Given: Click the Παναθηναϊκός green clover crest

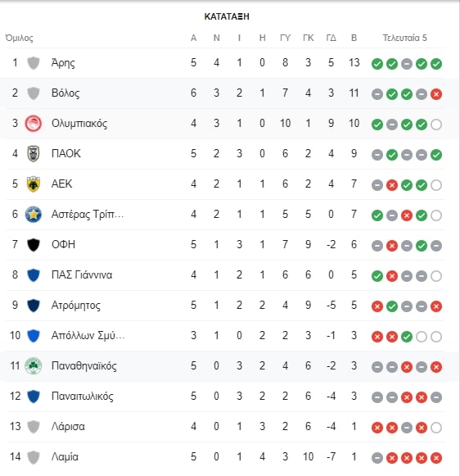Looking at the screenshot, I should click(x=33, y=366).
